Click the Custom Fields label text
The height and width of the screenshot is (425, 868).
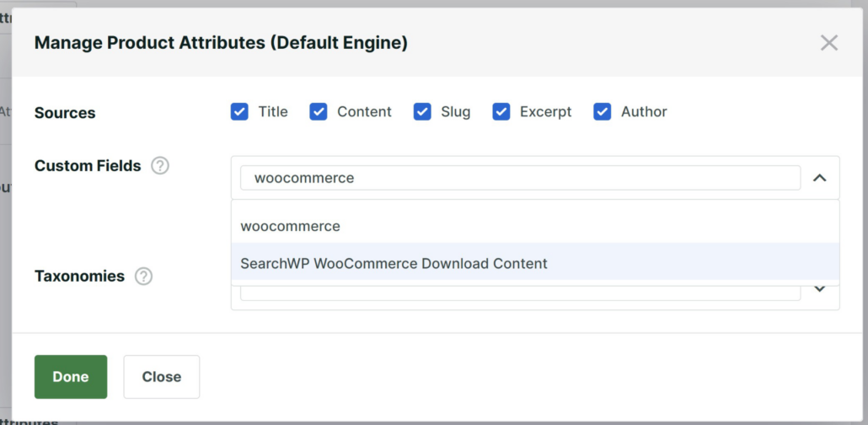[x=88, y=165]
